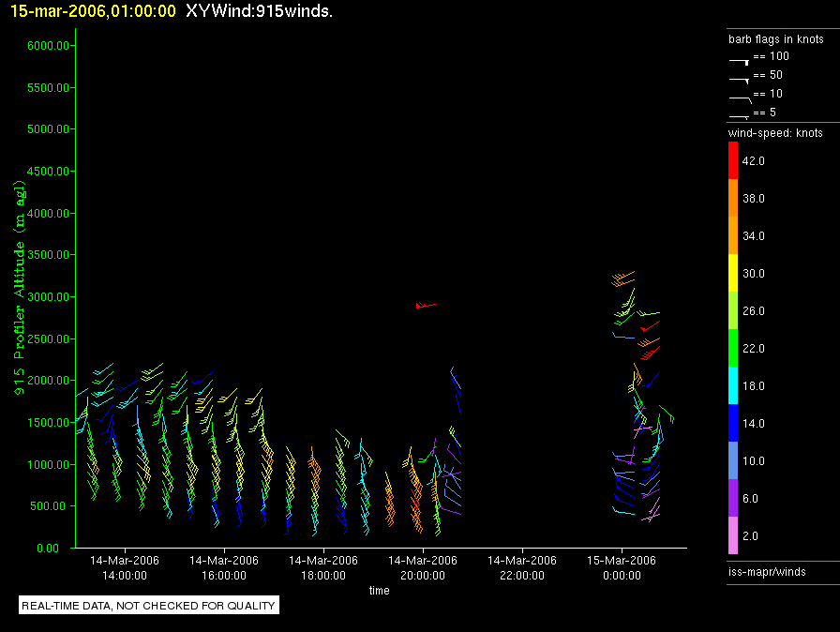Click the 5 knots barb flag symbol
This screenshot has width=840, height=632.
click(740, 114)
